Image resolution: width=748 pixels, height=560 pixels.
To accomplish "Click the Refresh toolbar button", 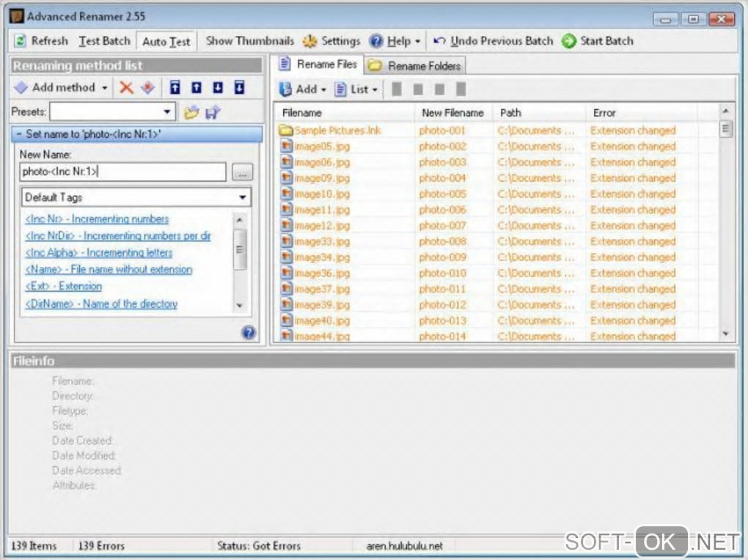I will (x=41, y=41).
